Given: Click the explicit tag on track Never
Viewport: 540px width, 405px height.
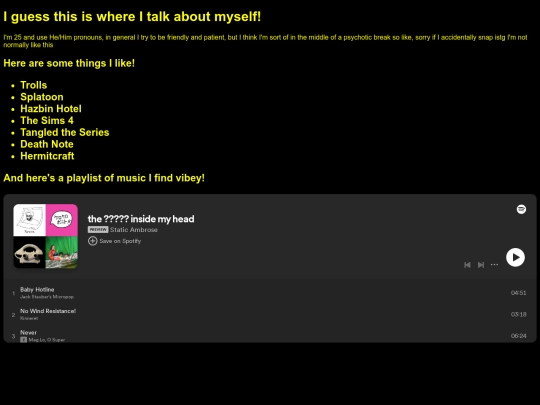Looking at the screenshot, I should click(x=23, y=340).
